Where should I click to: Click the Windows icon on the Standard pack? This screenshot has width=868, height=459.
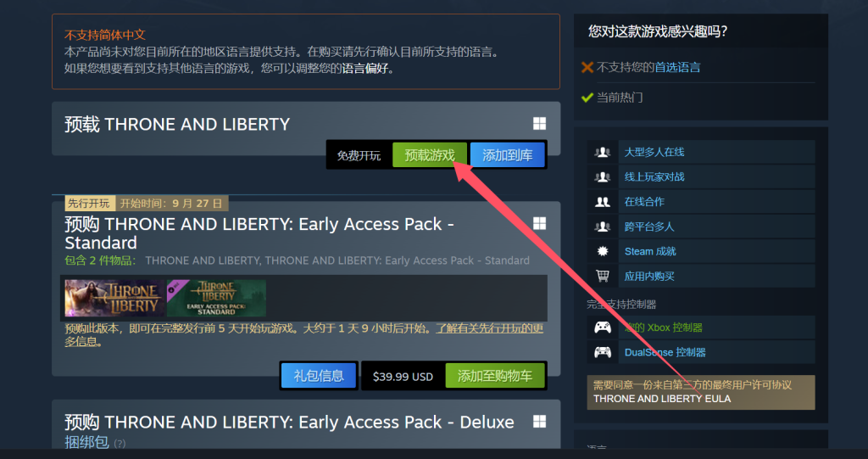click(539, 223)
